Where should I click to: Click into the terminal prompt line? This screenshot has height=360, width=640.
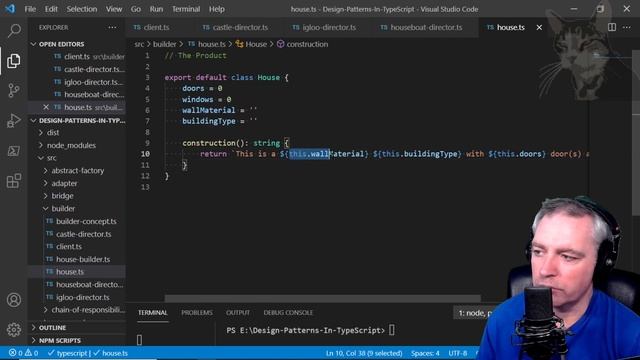[x=310, y=330]
